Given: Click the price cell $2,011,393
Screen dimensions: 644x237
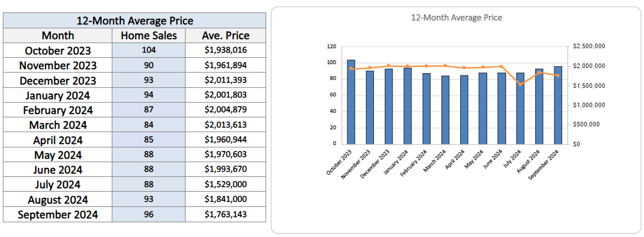Looking at the screenshot, I should tap(225, 81).
